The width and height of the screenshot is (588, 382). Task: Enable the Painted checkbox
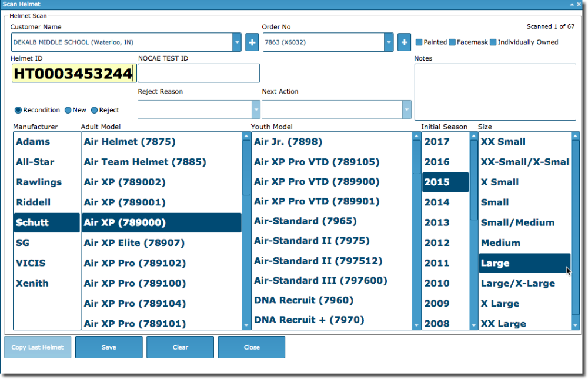[419, 42]
